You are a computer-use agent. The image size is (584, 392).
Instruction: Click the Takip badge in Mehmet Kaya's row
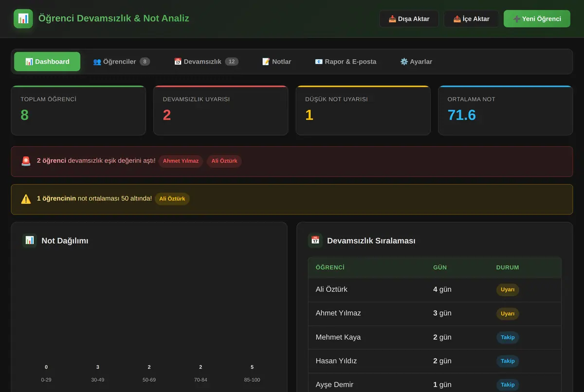pyautogui.click(x=508, y=337)
